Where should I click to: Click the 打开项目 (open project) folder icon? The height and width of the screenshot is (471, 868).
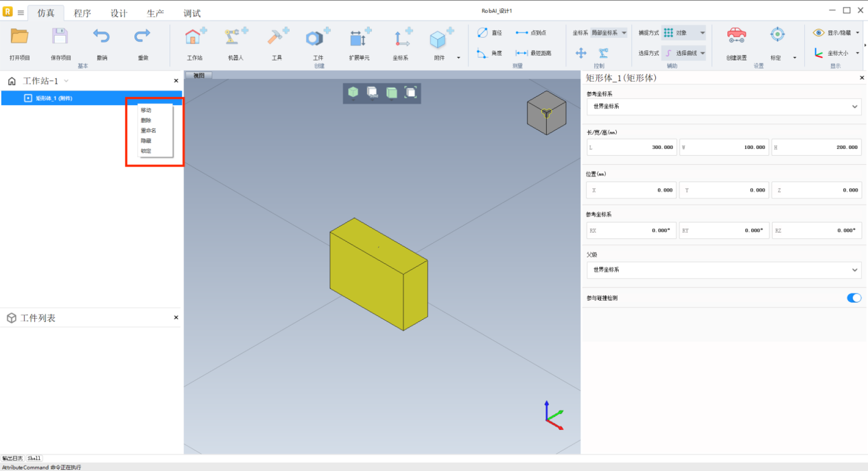click(x=19, y=37)
